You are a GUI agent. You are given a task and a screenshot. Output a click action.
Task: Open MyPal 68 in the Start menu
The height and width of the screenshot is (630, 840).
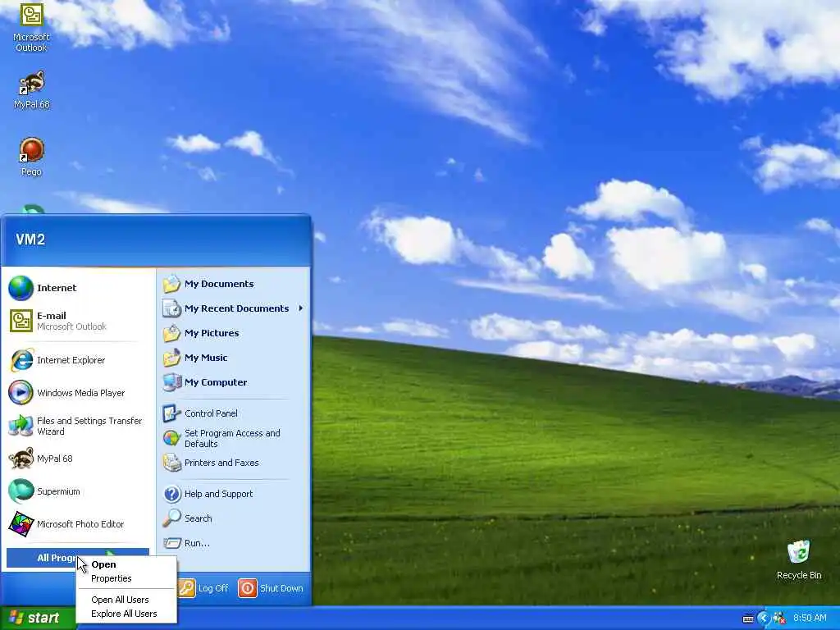tap(78, 459)
